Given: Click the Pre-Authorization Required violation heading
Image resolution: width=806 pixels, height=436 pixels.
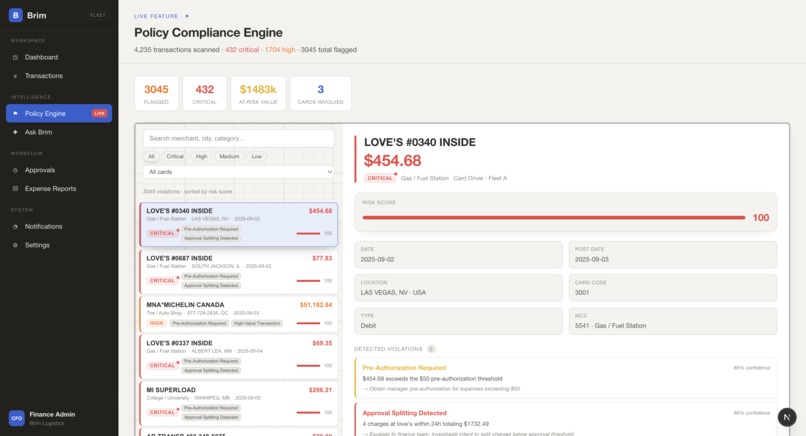Looking at the screenshot, I should pyautogui.click(x=404, y=368).
